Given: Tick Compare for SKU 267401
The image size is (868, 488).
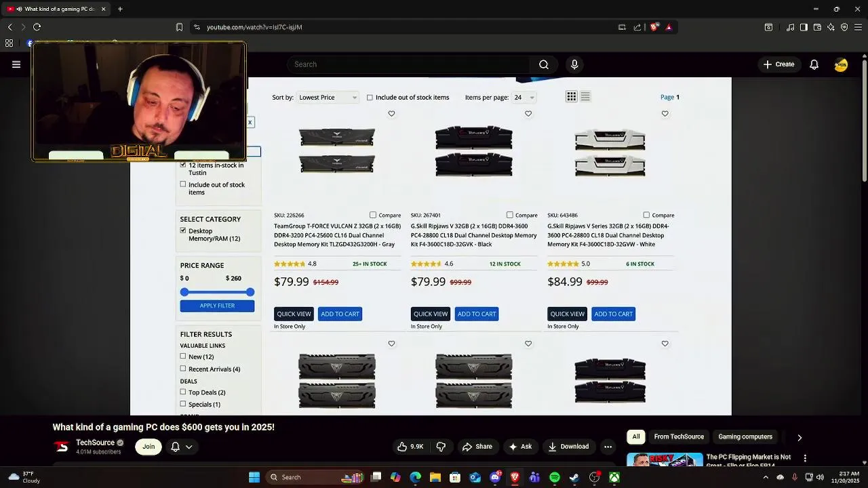Looking at the screenshot, I should (510, 215).
